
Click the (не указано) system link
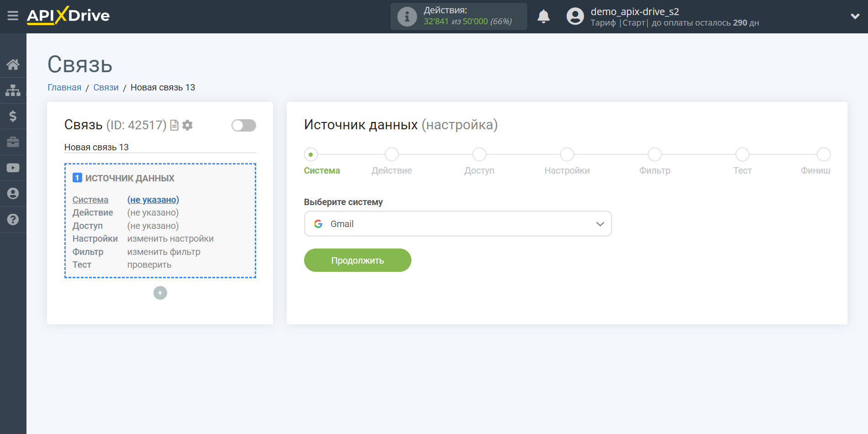tap(153, 200)
